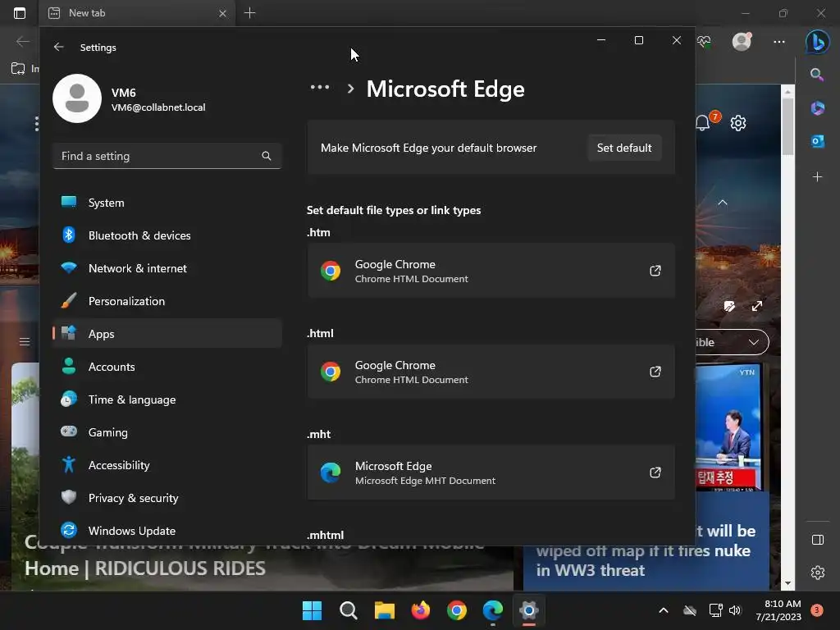Viewport: 840px width, 630px height.
Task: Click the edit background icon on new tab
Action: 729,306
